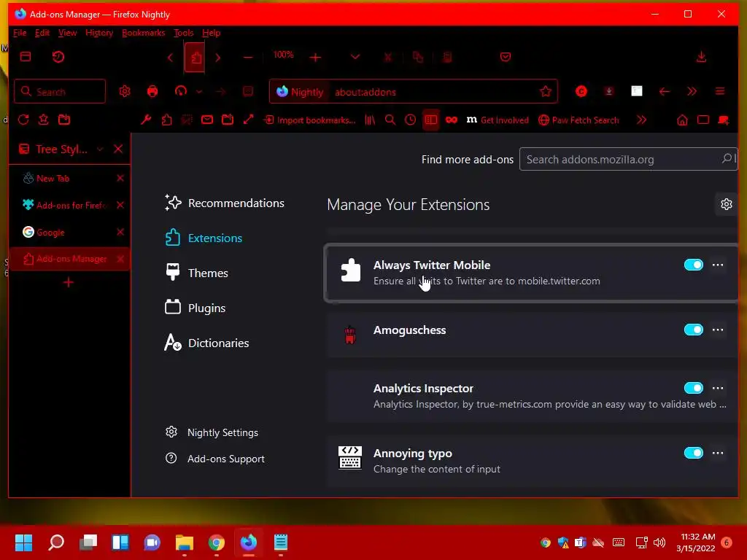Open the View menu

67,33
